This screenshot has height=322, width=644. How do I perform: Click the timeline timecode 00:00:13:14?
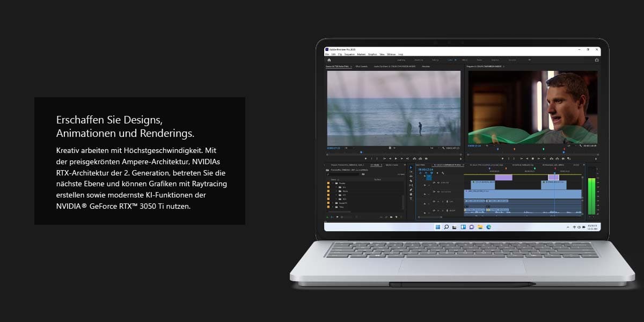click(426, 170)
